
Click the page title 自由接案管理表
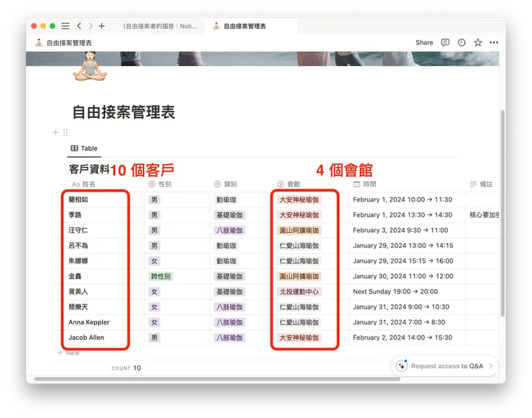[124, 112]
